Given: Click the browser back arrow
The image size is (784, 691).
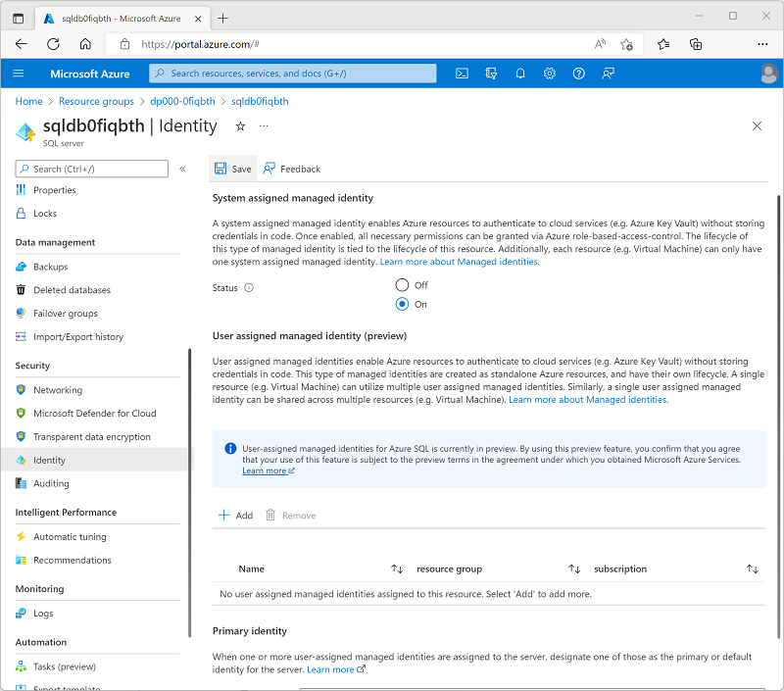Looking at the screenshot, I should [21, 44].
